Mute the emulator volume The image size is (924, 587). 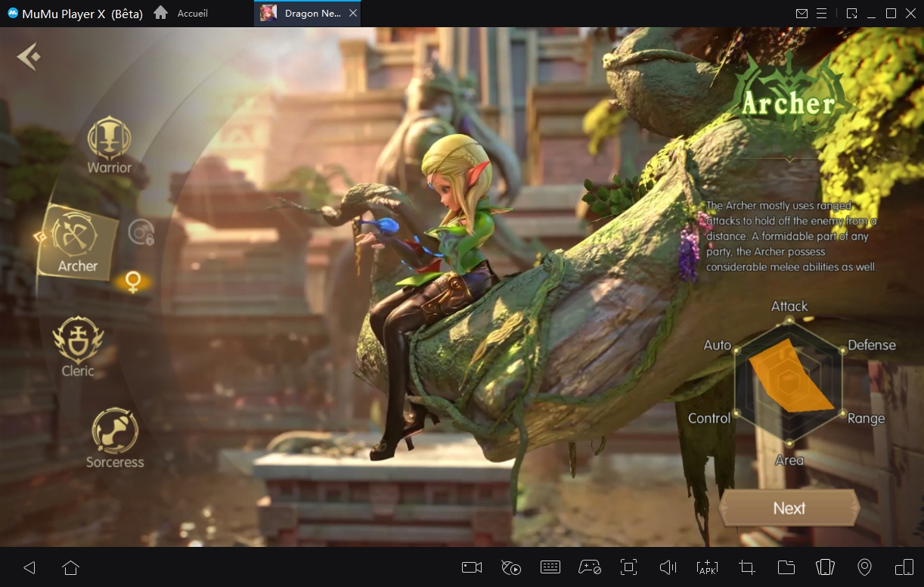click(668, 567)
